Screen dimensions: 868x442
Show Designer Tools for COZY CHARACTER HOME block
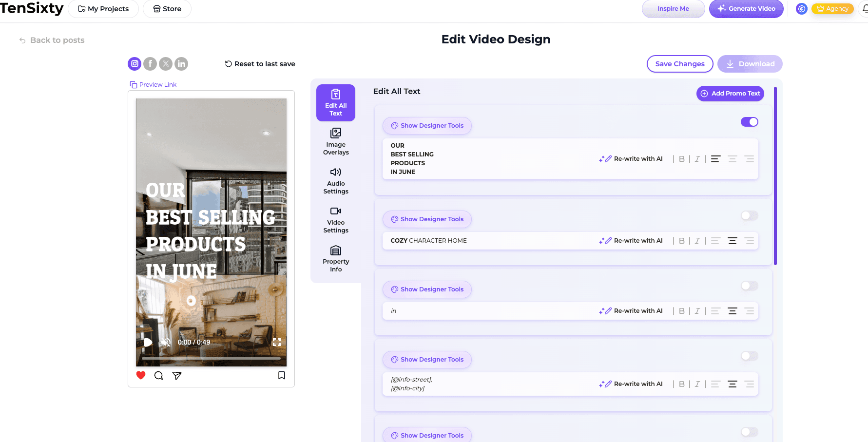(427, 219)
